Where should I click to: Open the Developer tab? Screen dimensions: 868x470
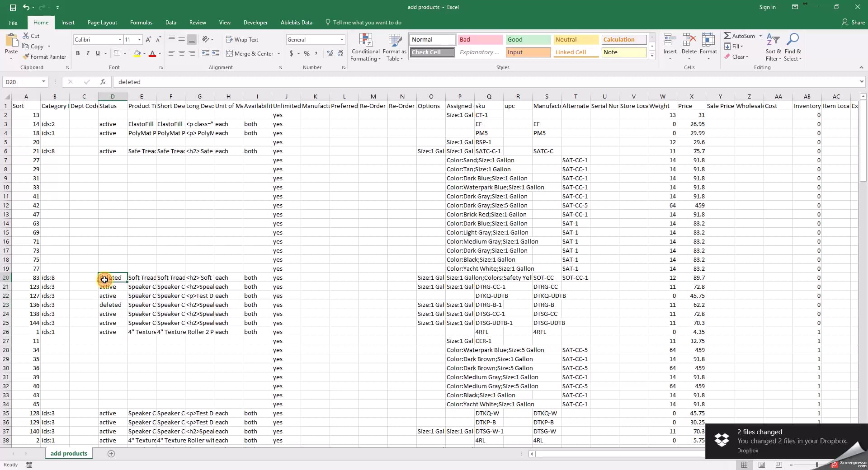(x=255, y=22)
